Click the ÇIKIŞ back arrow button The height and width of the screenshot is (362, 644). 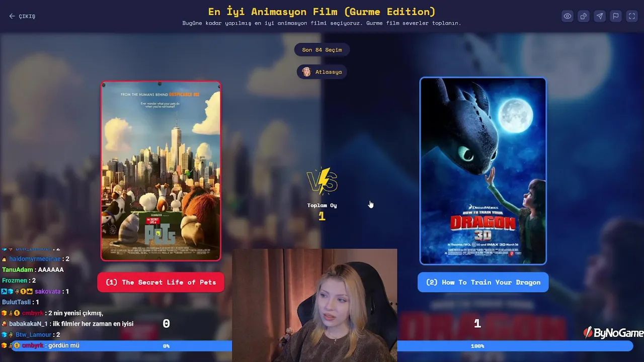coord(22,16)
